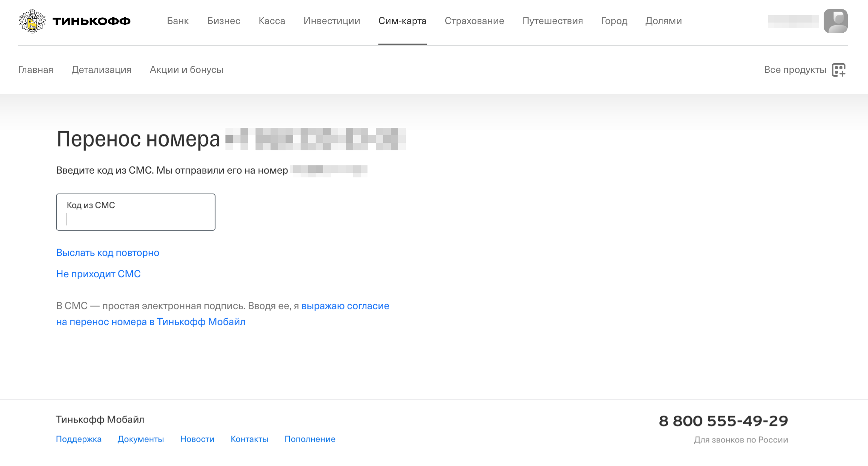
Task: Click the Tinkoff coat-of-arms logo
Action: 32,21
